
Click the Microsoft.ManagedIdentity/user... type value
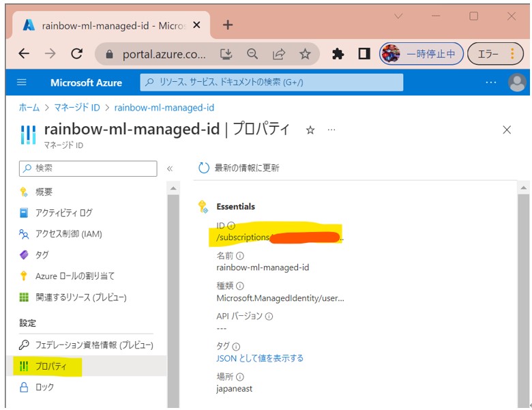point(280,298)
